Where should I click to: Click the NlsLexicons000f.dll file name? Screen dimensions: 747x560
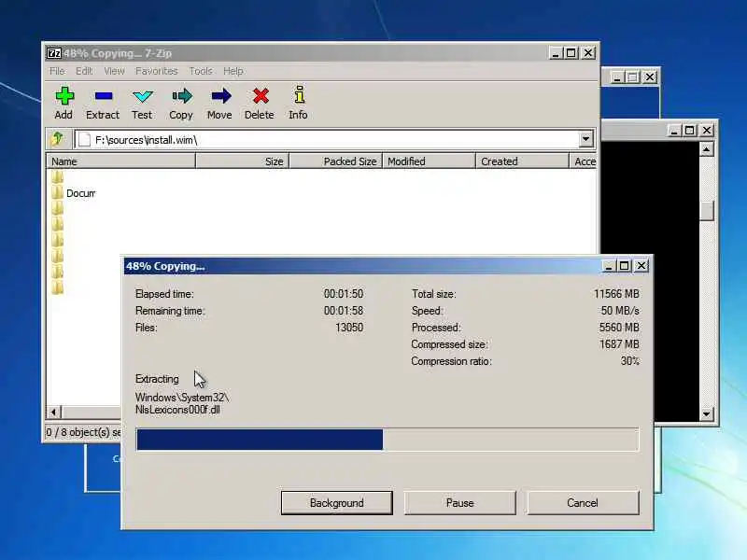click(177, 410)
